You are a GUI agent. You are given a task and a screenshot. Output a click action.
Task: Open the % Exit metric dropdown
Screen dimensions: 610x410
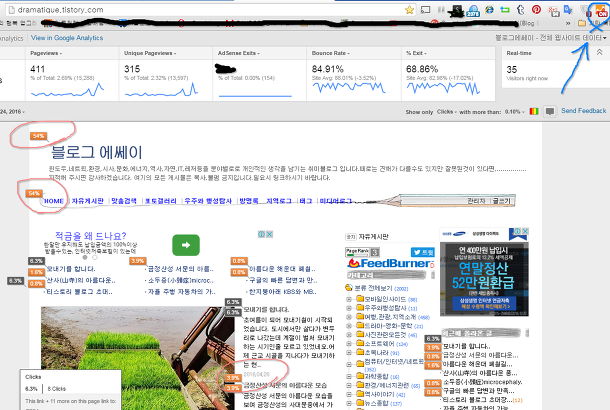point(416,53)
